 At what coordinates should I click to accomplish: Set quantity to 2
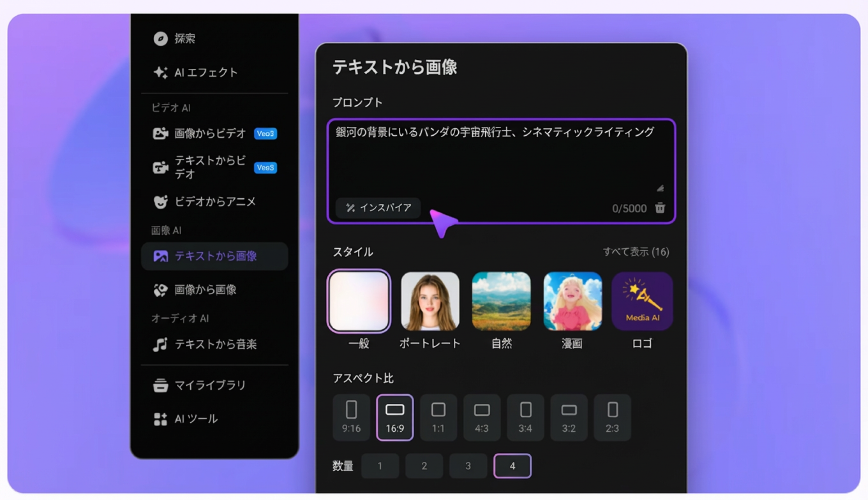pos(424,466)
